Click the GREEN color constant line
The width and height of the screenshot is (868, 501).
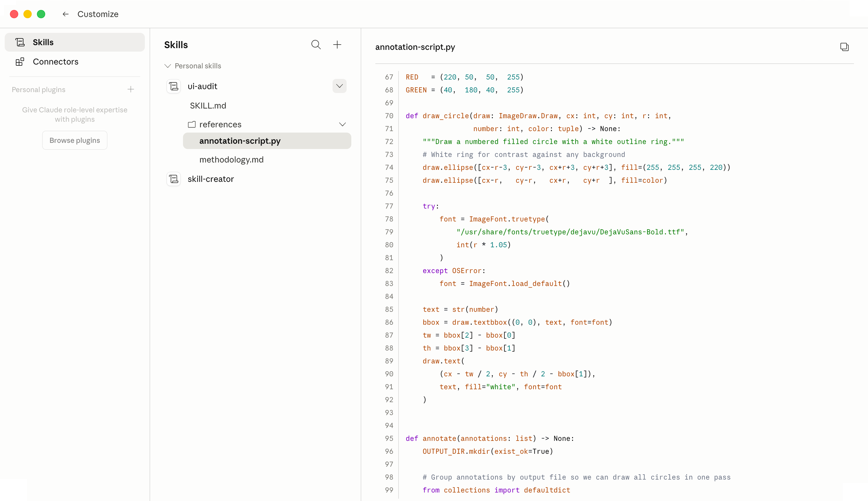(x=464, y=90)
